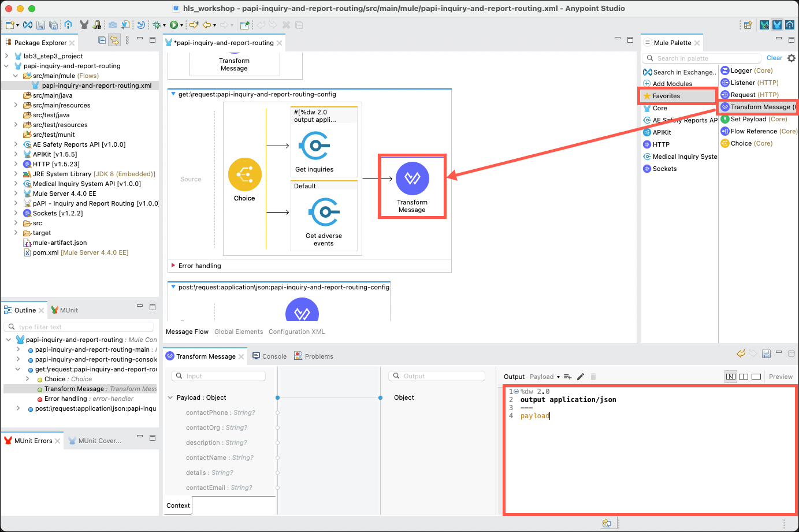This screenshot has width=799, height=532.
Task: Click Get adverse events connector icon
Action: 324,213
